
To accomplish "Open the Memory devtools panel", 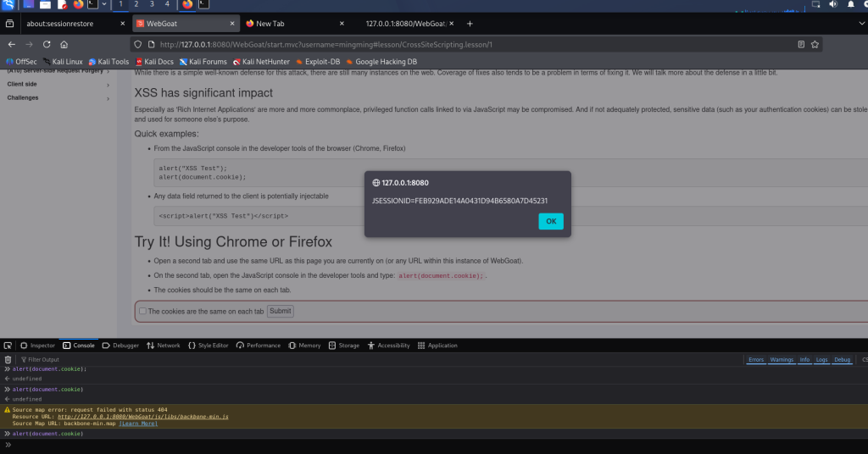I will (x=304, y=346).
